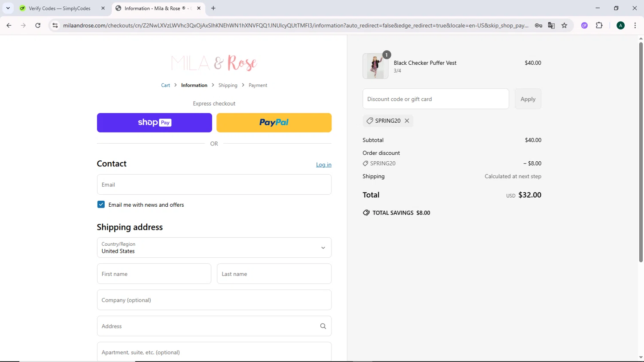
Task: Close the Verify Codes SimplyCodes tab
Action: (x=103, y=8)
